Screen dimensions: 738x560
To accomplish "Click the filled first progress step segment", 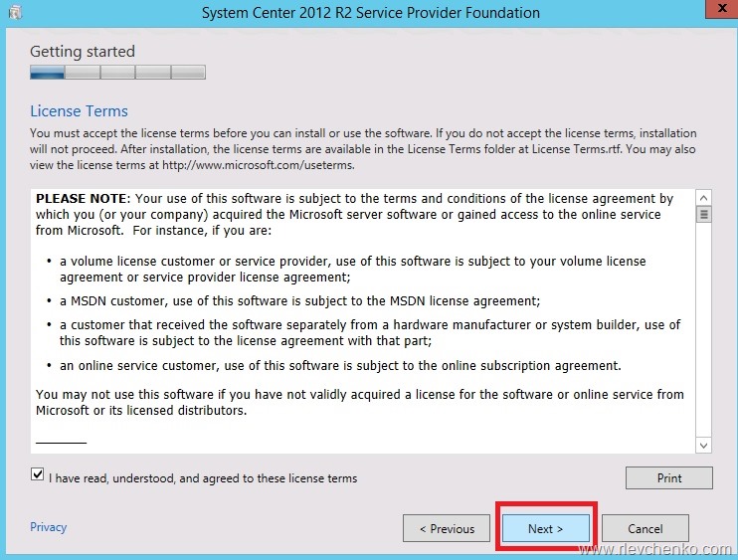I will (x=47, y=72).
